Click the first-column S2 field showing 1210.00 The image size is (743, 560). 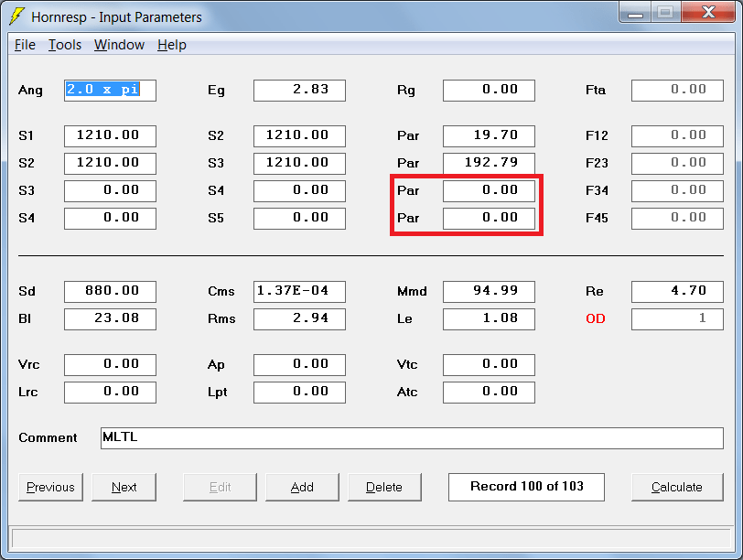point(110,164)
